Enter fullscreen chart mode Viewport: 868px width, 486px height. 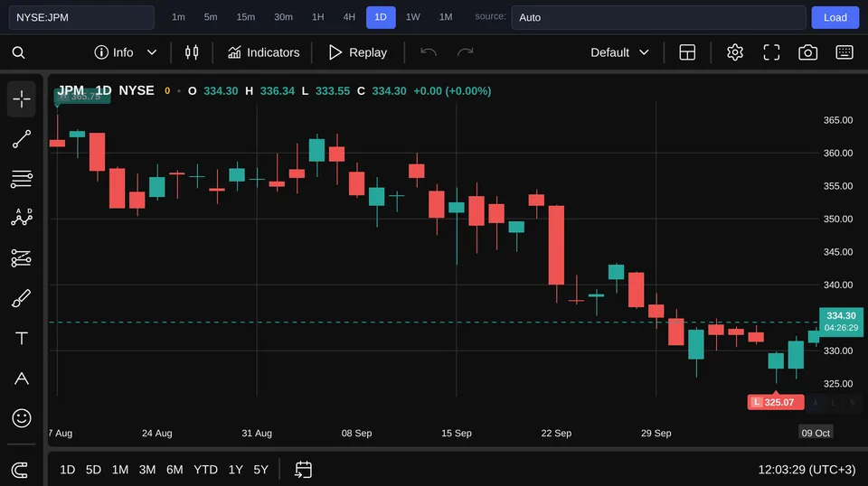click(x=771, y=52)
